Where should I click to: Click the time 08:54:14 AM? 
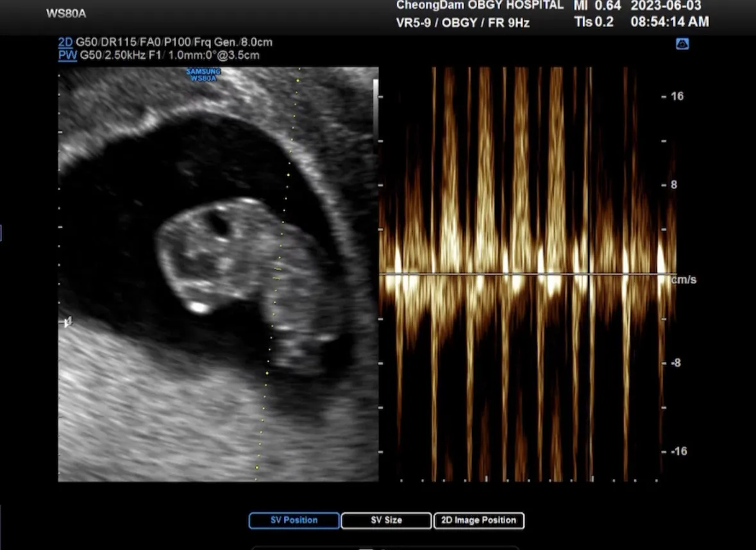point(669,22)
